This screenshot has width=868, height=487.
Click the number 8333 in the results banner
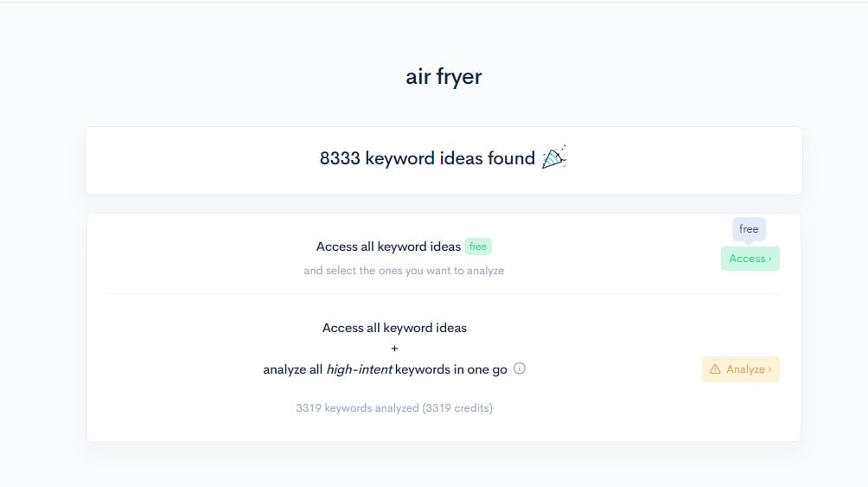coord(340,158)
